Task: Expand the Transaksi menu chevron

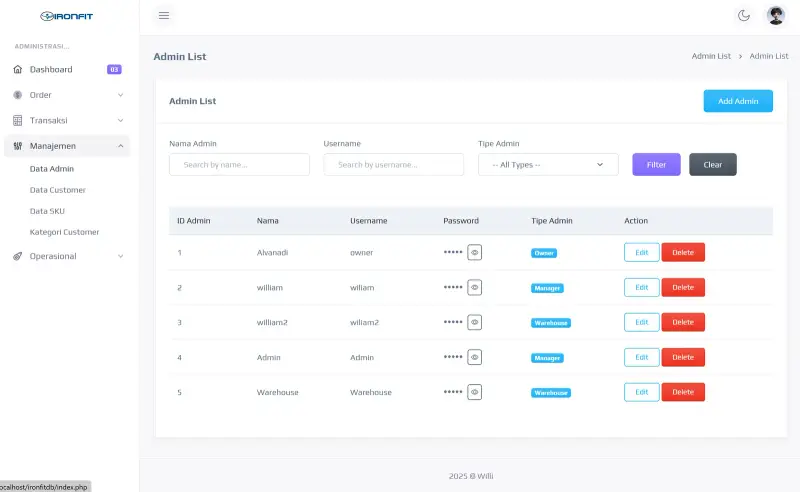Action: coord(120,120)
